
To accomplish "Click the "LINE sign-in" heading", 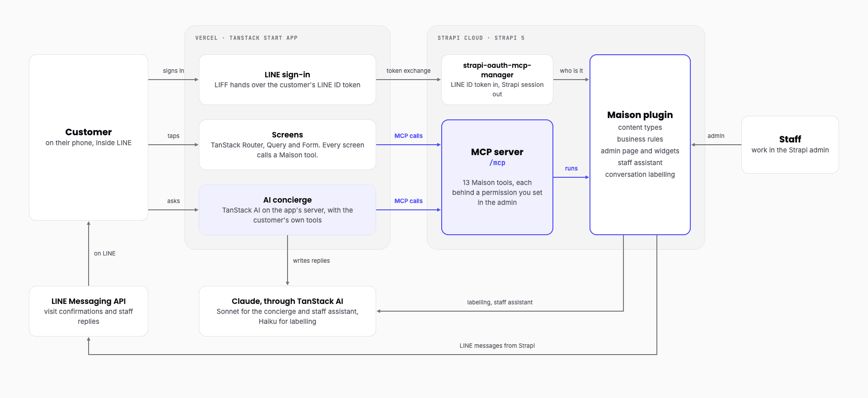I will (x=288, y=75).
